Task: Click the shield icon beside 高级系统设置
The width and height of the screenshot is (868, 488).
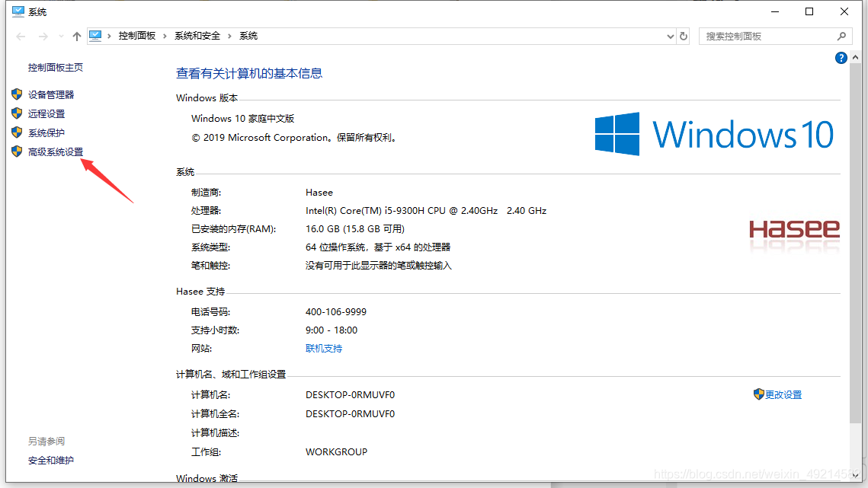Action: click(17, 151)
